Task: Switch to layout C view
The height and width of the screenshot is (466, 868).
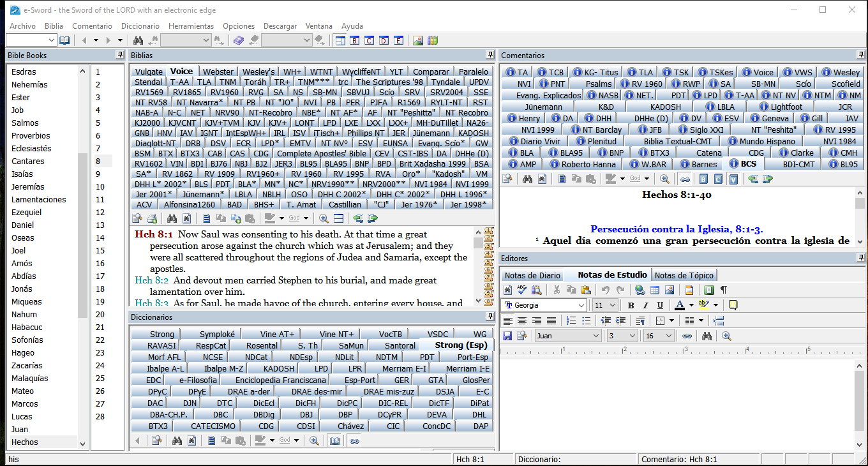Action: [368, 40]
